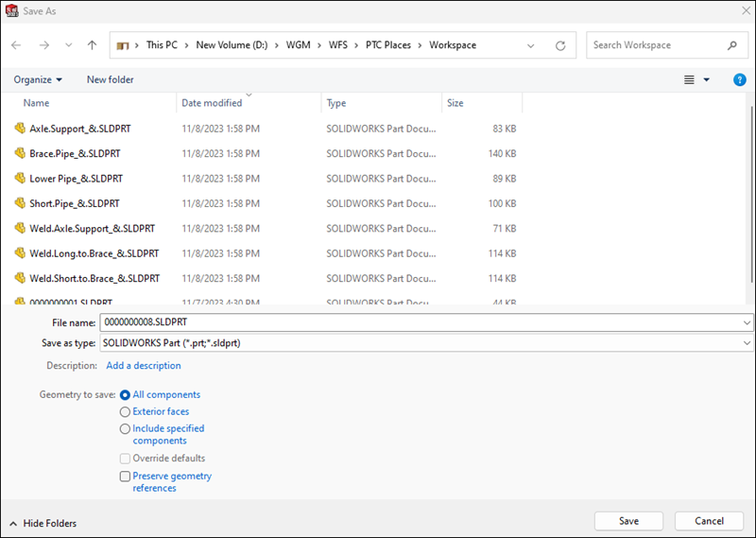Click the file name Lower Pipe_&.SLDPRT
The width and height of the screenshot is (756, 538).
click(x=77, y=179)
